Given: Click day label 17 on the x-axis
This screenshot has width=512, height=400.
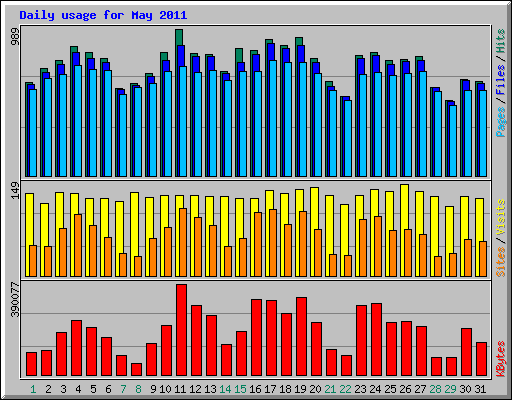Looking at the screenshot, I should (x=270, y=389).
